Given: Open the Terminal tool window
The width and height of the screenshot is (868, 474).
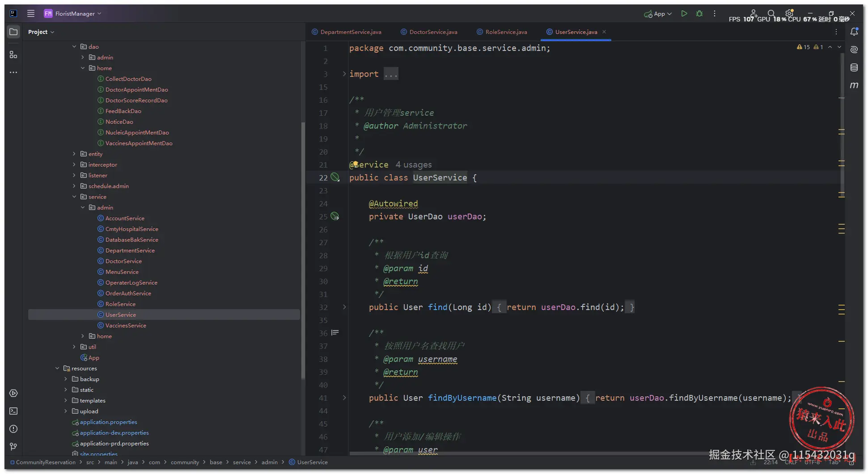Looking at the screenshot, I should [13, 411].
